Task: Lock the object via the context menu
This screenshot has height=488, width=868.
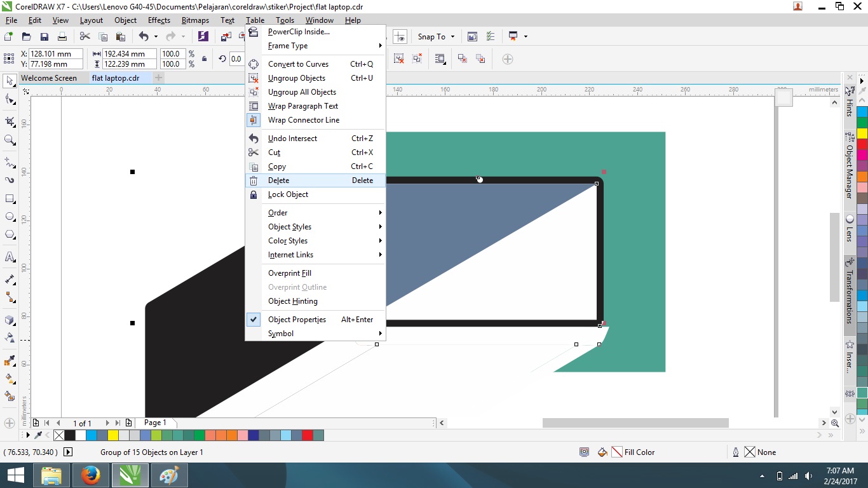Action: coord(288,194)
